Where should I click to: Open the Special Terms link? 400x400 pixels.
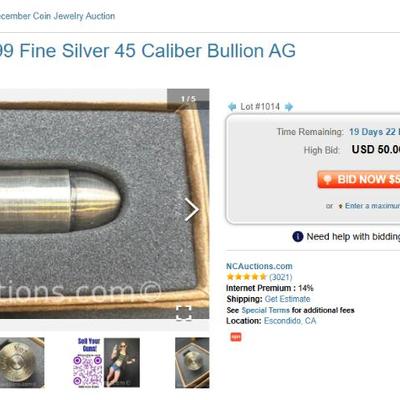265,310
